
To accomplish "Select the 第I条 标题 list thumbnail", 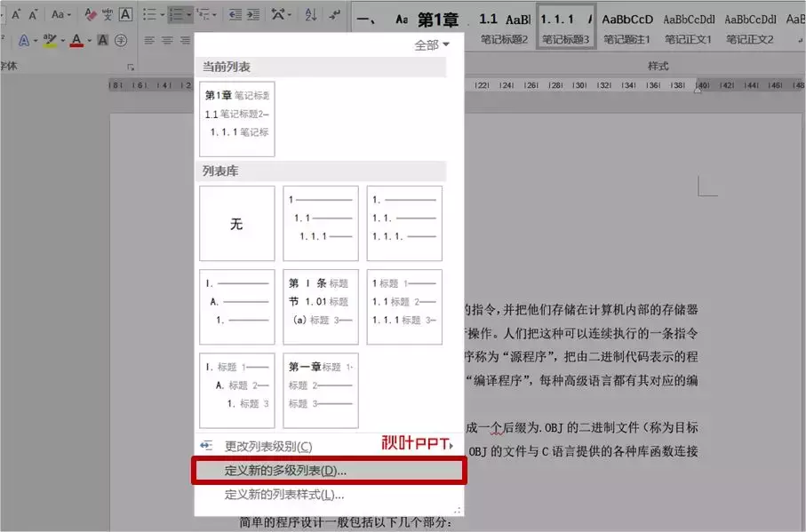I will point(321,307).
